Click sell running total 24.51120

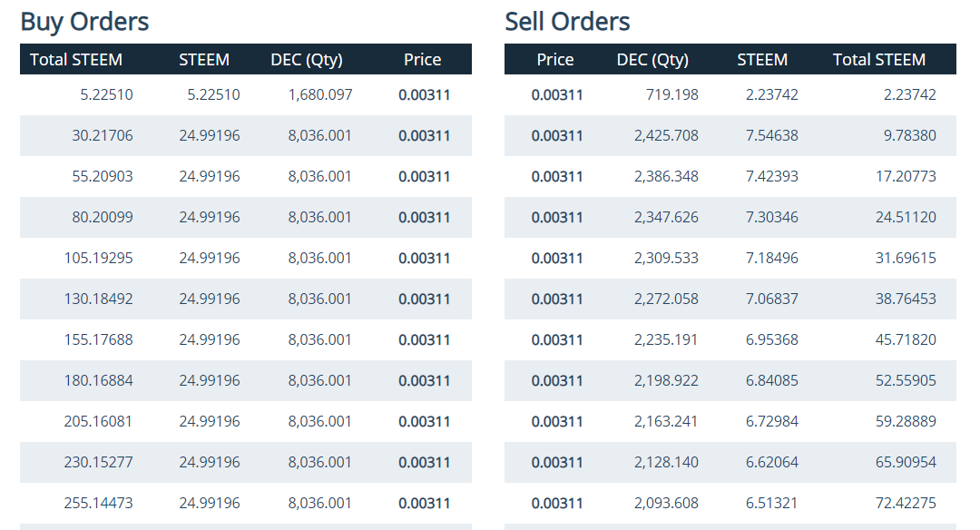click(x=906, y=218)
